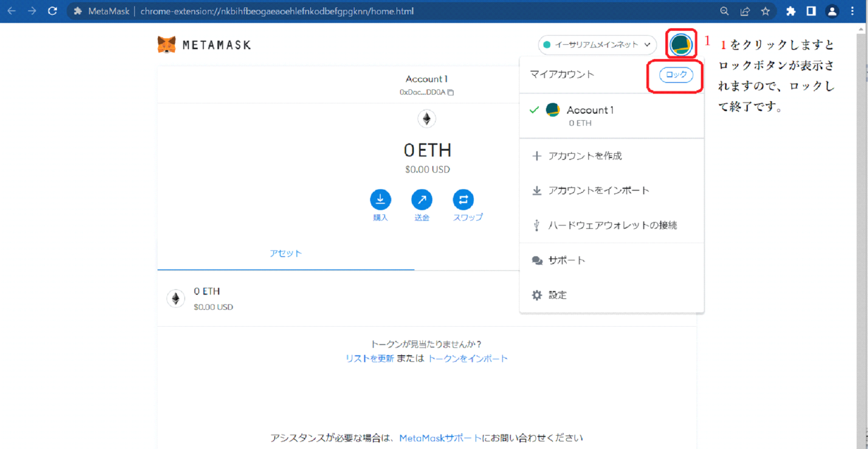Click the ロック button
868x449 pixels.
click(676, 75)
